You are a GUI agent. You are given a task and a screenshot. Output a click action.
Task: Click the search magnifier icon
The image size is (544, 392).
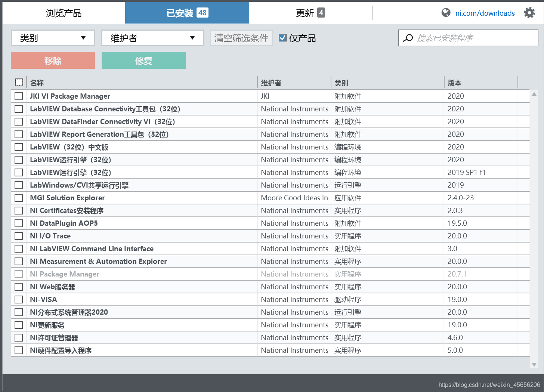[x=408, y=38]
